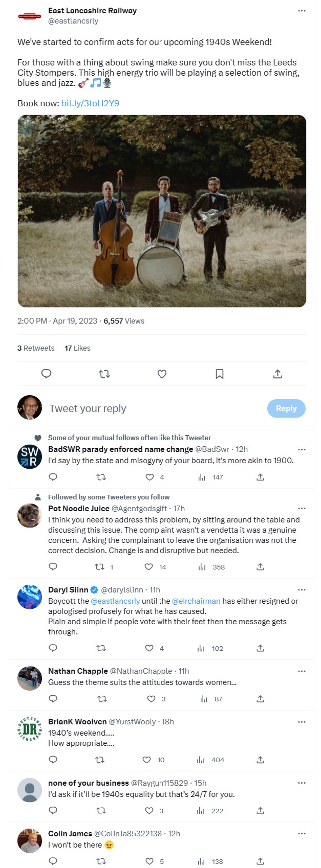This screenshot has height=868, width=321.
Task: Share the main tweet via share icon
Action: tap(277, 374)
